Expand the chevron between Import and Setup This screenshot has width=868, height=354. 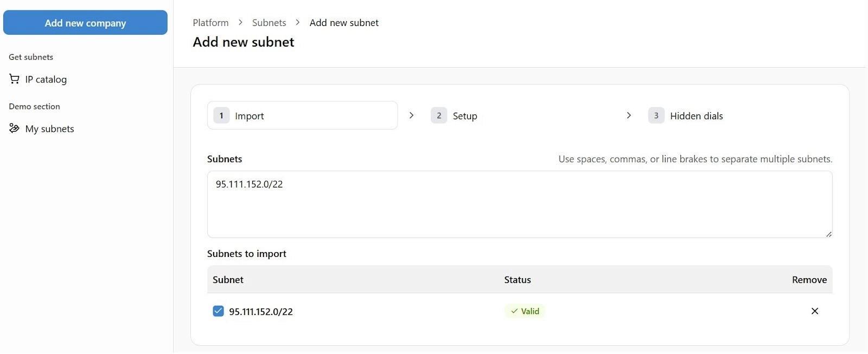click(412, 115)
